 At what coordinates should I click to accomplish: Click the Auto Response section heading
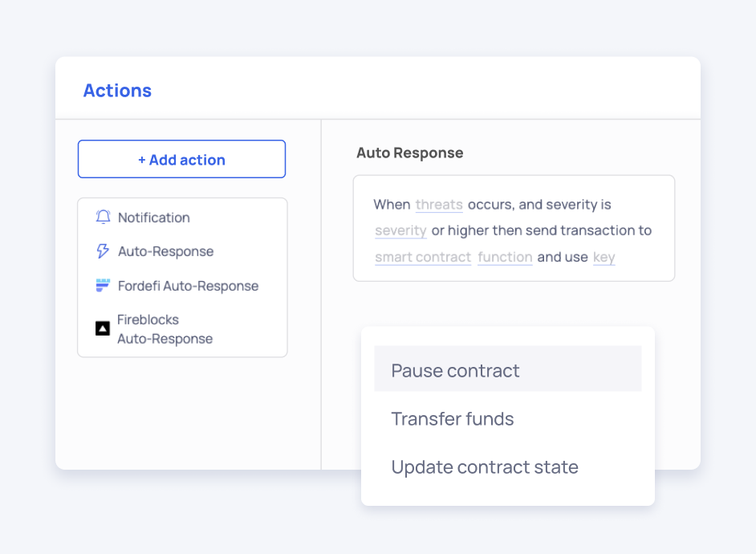[x=409, y=153]
